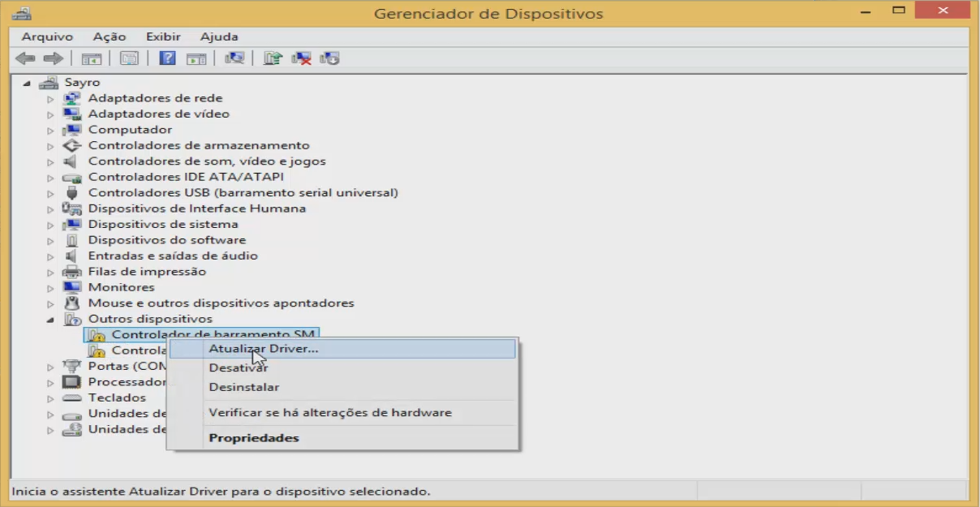This screenshot has height=507, width=980.
Task: Open the Properties toolbar icon
Action: [129, 58]
